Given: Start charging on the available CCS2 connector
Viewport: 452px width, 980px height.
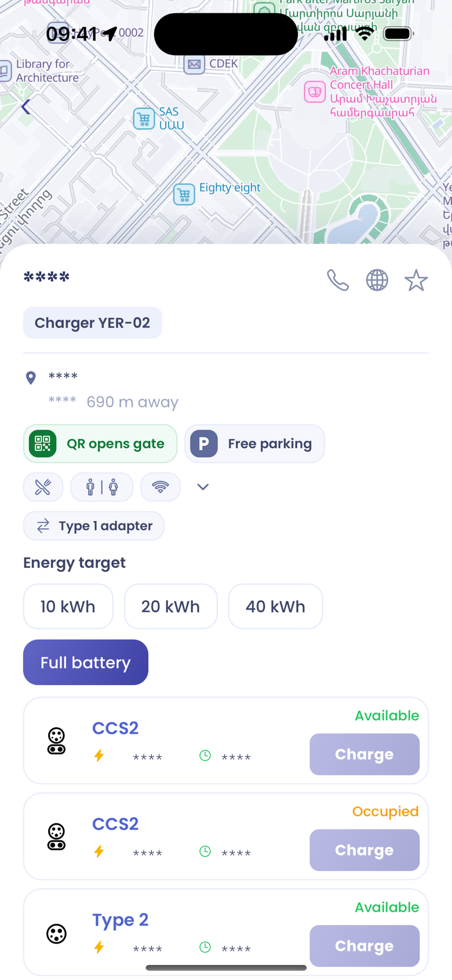Looking at the screenshot, I should coord(364,755).
